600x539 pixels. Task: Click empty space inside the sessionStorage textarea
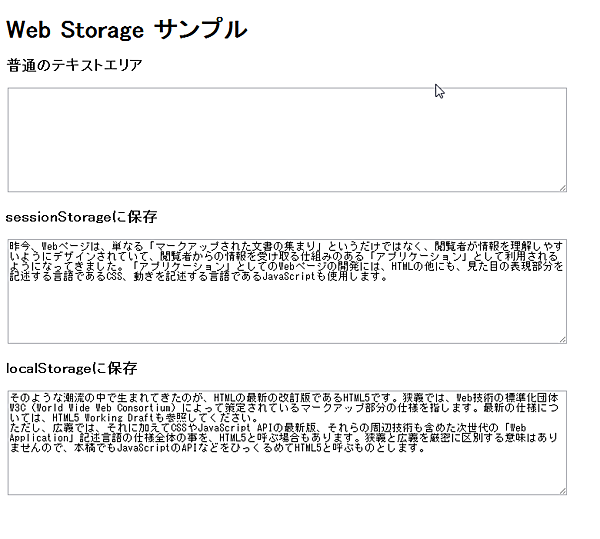pyautogui.click(x=287, y=315)
